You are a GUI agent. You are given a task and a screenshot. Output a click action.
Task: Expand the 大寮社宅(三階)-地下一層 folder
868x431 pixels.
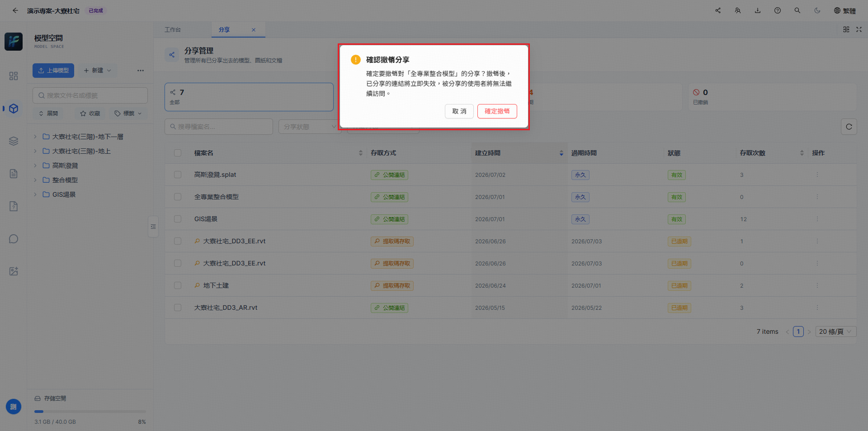35,137
